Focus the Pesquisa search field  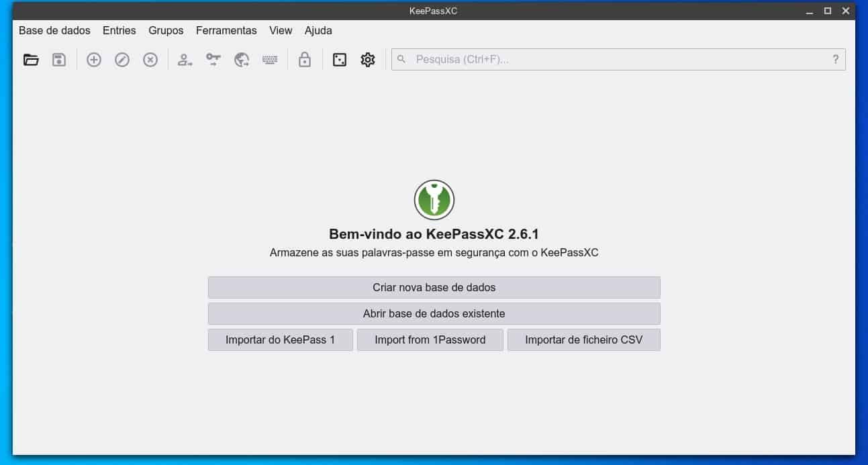pos(618,59)
